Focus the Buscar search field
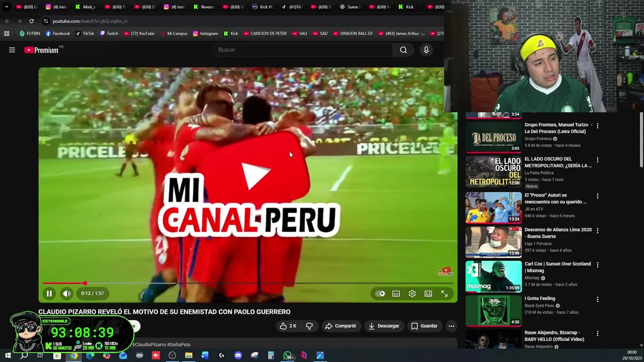The image size is (644, 362). click(x=303, y=50)
